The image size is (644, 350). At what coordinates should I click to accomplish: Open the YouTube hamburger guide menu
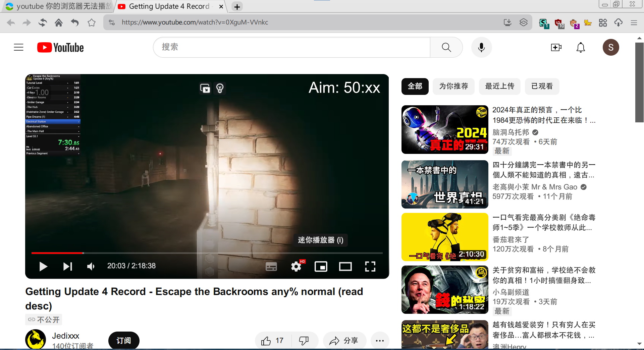[x=18, y=47]
